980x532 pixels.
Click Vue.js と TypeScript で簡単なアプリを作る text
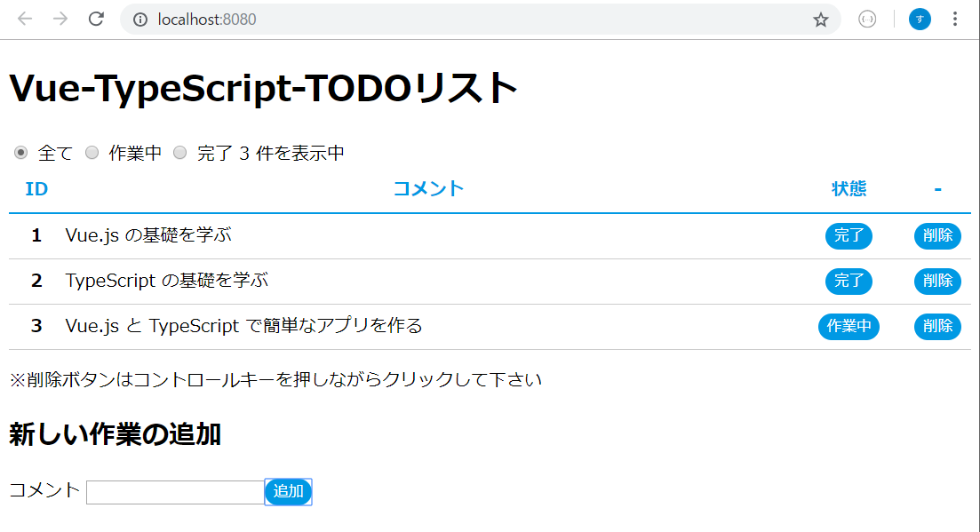[x=243, y=326]
